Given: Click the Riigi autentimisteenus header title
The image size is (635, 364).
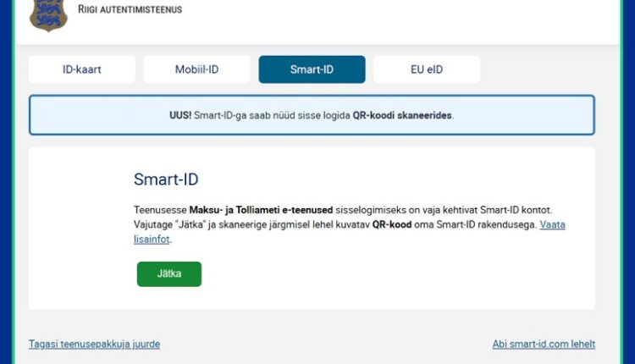Looking at the screenshot, I should [130, 10].
